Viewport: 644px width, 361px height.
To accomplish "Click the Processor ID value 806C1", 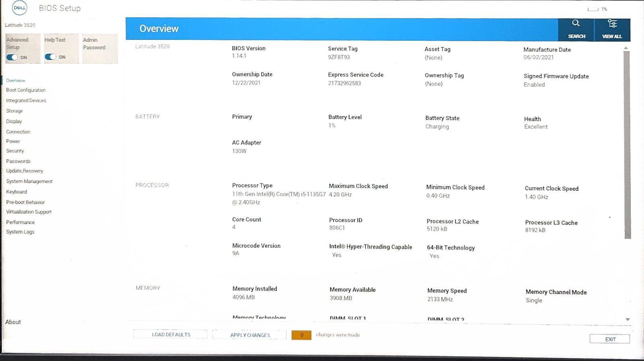I will click(x=337, y=228).
